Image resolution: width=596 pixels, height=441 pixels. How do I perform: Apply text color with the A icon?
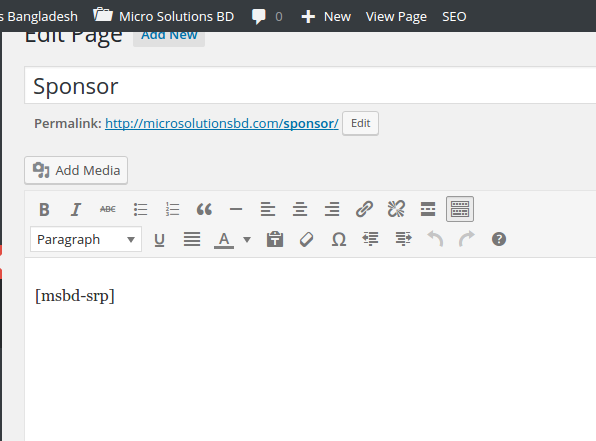point(224,240)
